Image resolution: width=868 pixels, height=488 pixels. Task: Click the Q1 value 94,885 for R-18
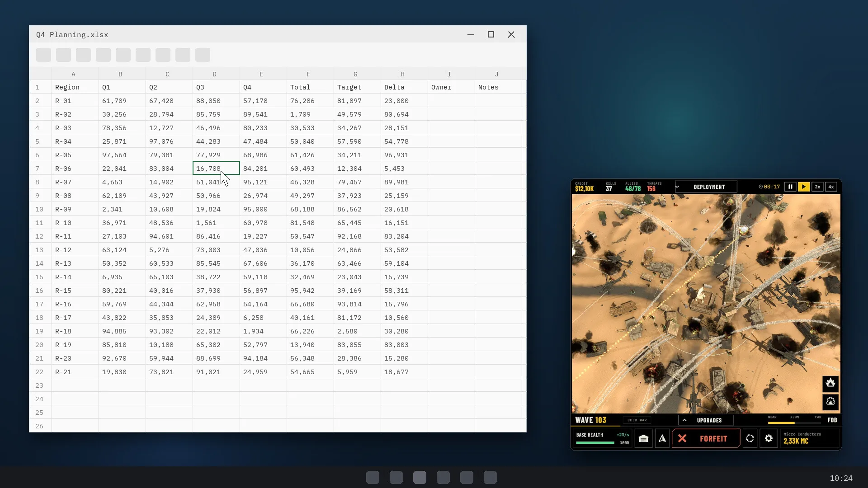122,331
